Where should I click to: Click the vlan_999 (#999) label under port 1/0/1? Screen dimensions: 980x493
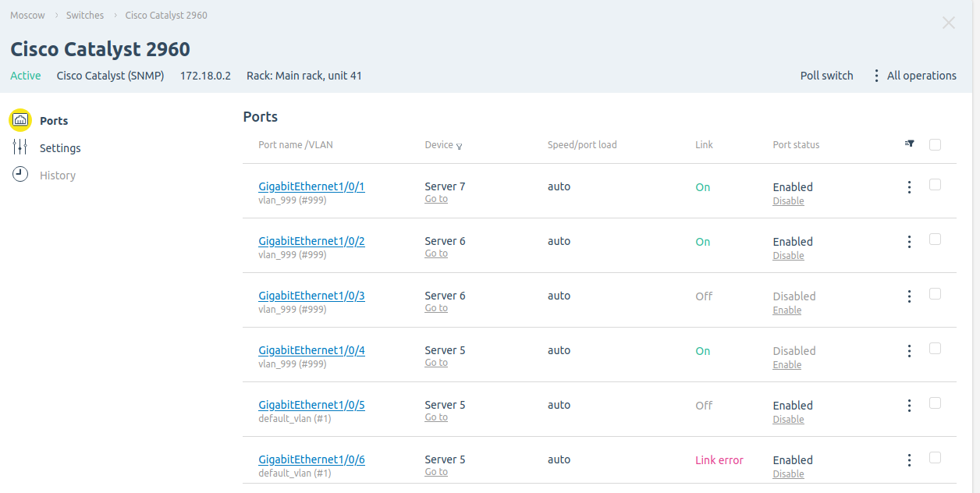(x=293, y=200)
